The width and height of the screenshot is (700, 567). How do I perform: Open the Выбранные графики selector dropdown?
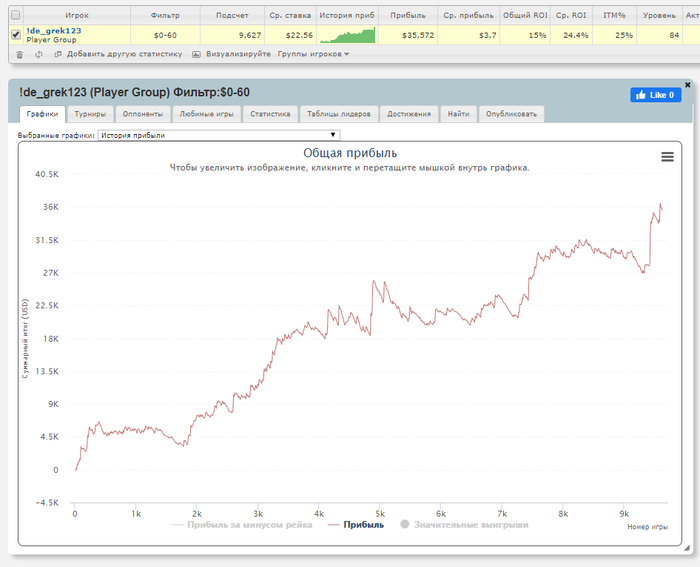[x=219, y=135]
